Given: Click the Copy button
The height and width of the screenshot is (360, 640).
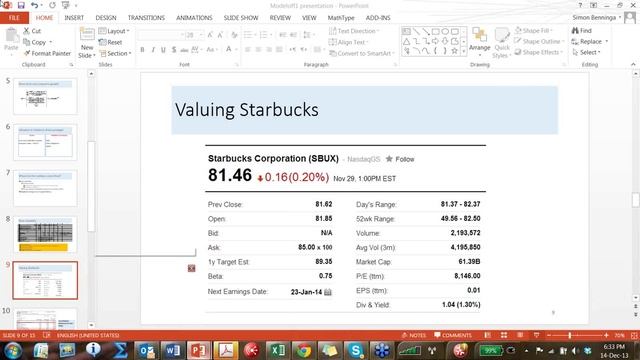Looking at the screenshot, I should 35,42.
